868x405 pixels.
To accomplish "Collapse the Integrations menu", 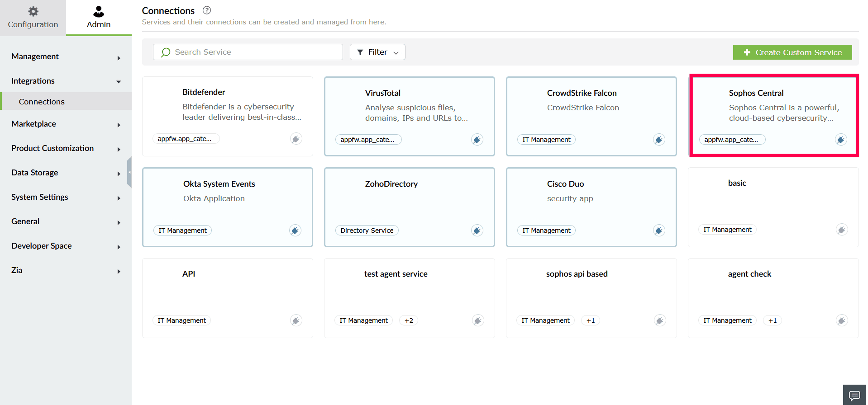I will (x=66, y=81).
